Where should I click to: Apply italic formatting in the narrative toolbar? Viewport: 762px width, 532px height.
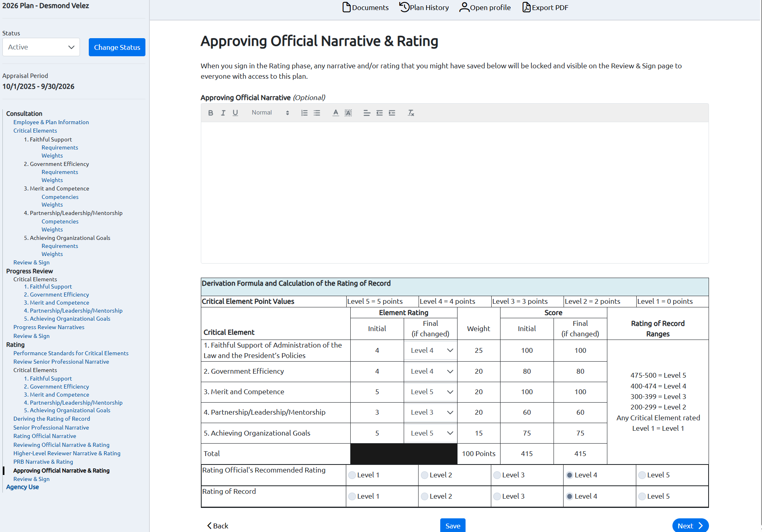point(223,113)
